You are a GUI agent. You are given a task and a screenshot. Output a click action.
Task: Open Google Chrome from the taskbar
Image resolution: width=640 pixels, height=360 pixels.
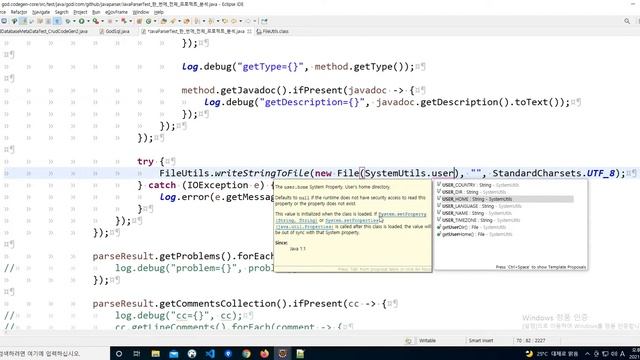[246, 353]
